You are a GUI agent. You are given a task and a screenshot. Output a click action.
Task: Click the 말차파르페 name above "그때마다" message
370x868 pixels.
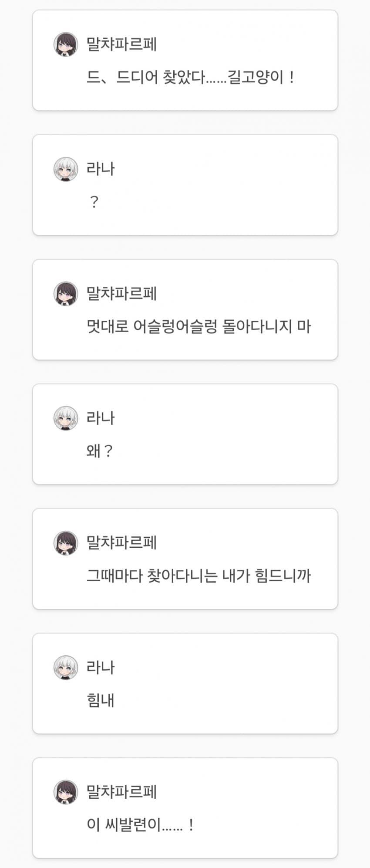click(x=121, y=542)
